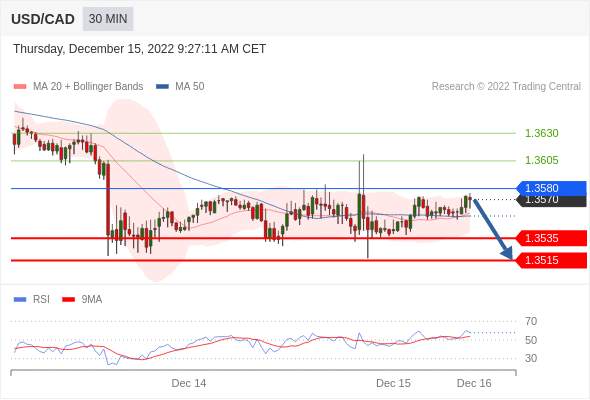
Task: Click the 9MA legend label
Action: coord(92,299)
